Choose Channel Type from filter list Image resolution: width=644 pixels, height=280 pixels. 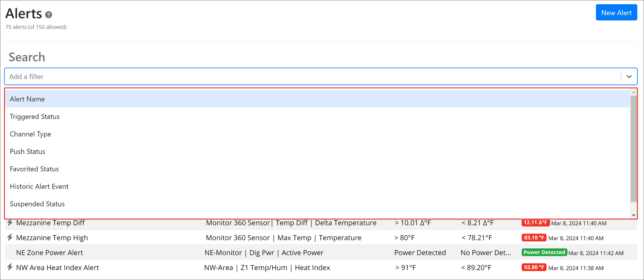[x=31, y=134]
